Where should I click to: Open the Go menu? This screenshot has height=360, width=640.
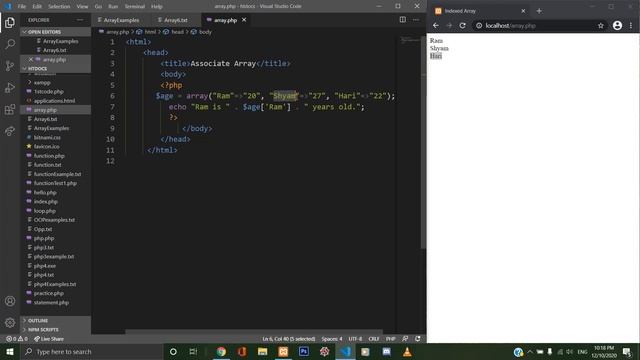tap(98, 6)
